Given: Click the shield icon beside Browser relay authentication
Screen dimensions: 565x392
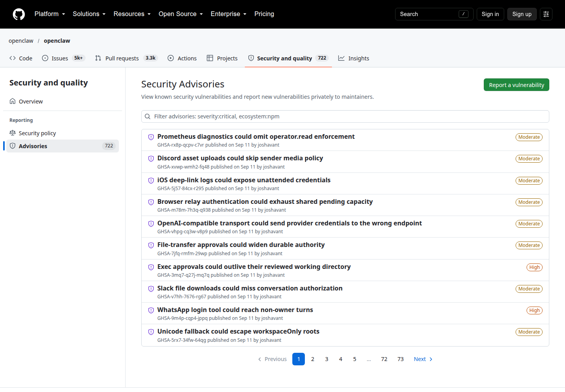Looking at the screenshot, I should click(x=151, y=202).
